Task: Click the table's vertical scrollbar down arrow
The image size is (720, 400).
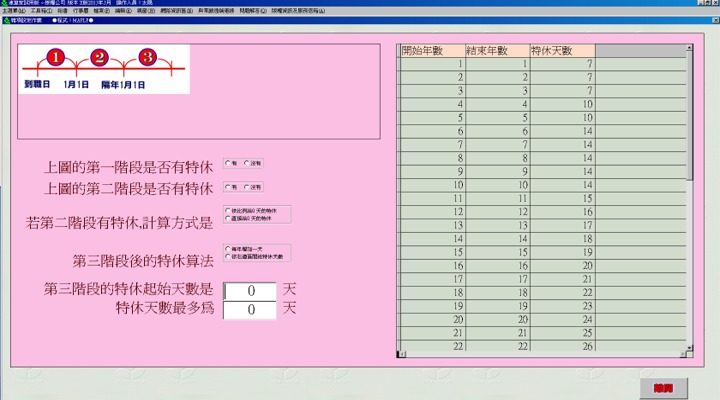Action: click(x=689, y=352)
